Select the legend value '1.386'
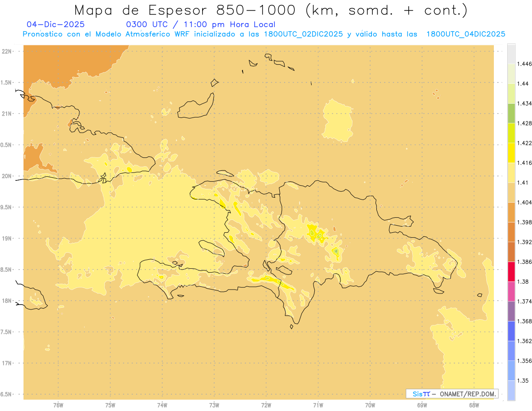This screenshot has width=532, height=411. (524, 262)
